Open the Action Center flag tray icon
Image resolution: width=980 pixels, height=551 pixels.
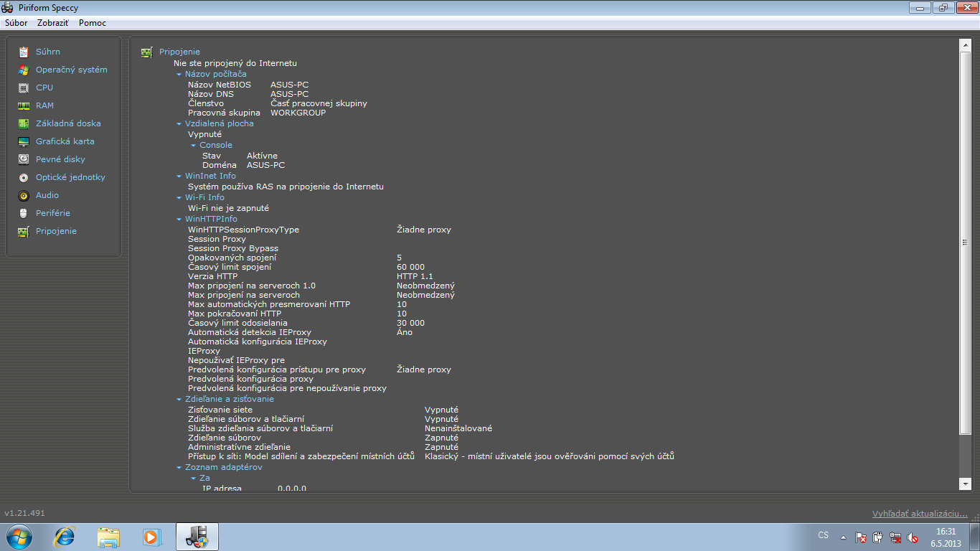[862, 537]
